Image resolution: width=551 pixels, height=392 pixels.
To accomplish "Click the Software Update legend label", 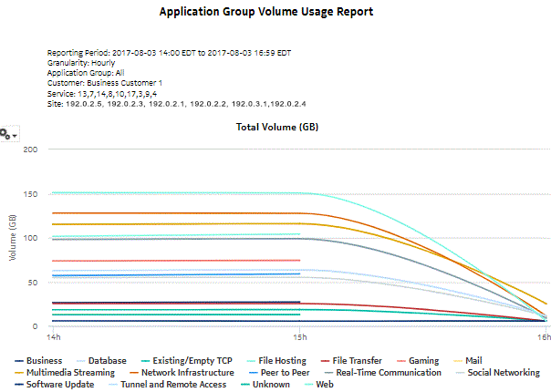I will click(x=59, y=385).
